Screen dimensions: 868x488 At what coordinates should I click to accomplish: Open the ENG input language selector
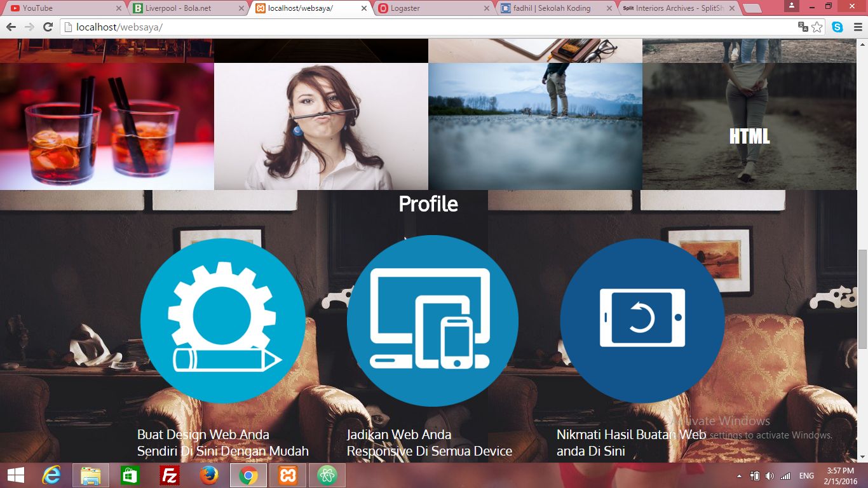coord(806,476)
